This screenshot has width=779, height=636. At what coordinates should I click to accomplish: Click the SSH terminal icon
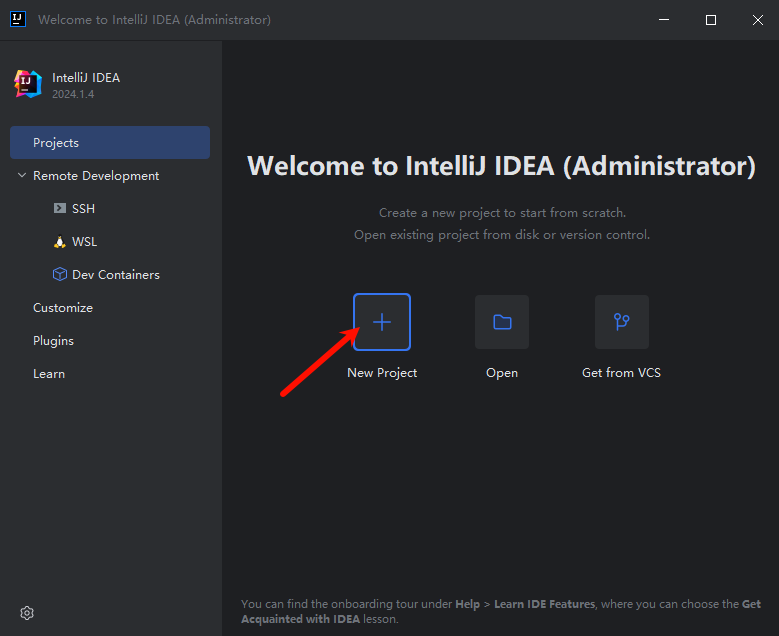60,208
